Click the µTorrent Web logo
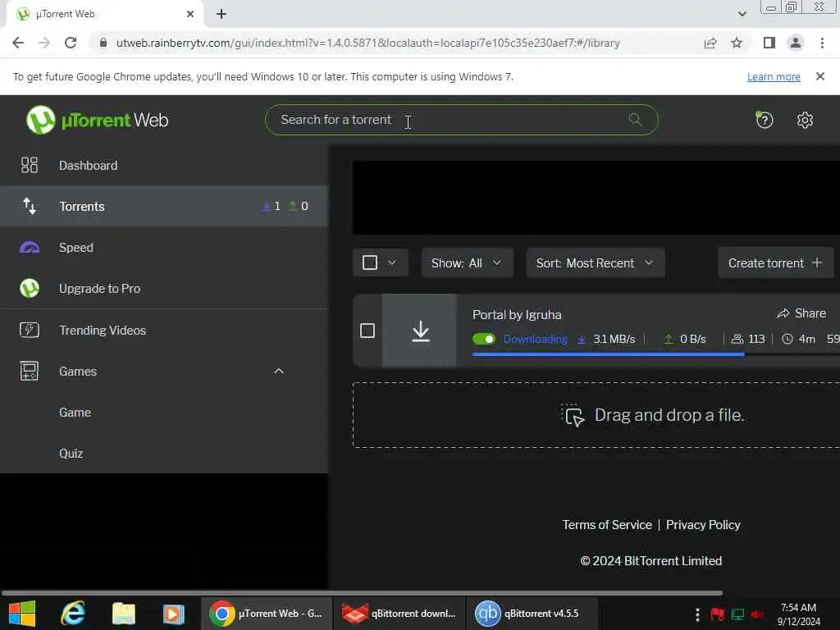Image resolution: width=840 pixels, height=630 pixels. coord(97,120)
